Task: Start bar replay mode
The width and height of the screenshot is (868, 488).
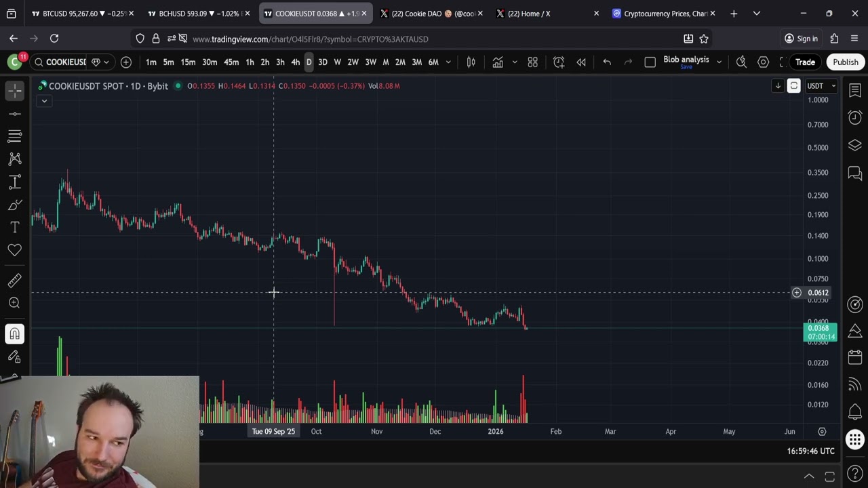Action: (x=581, y=62)
